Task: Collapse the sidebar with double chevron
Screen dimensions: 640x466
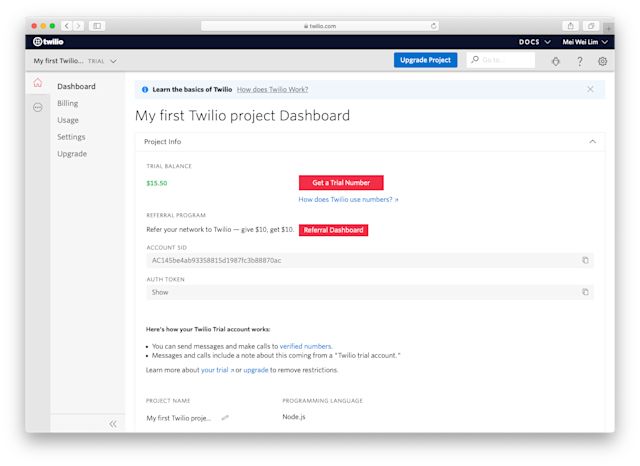Action: click(x=113, y=424)
